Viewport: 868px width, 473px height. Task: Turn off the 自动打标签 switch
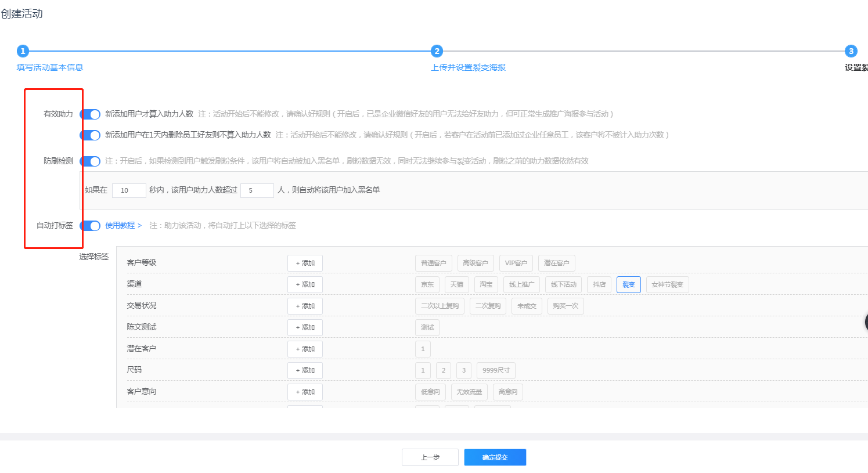click(x=91, y=226)
